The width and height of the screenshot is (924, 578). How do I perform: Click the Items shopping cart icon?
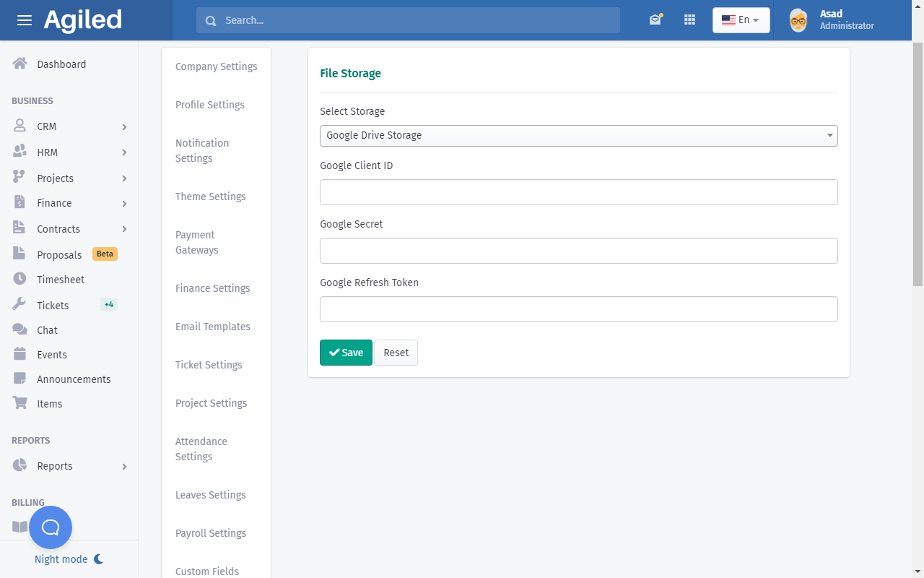20,403
